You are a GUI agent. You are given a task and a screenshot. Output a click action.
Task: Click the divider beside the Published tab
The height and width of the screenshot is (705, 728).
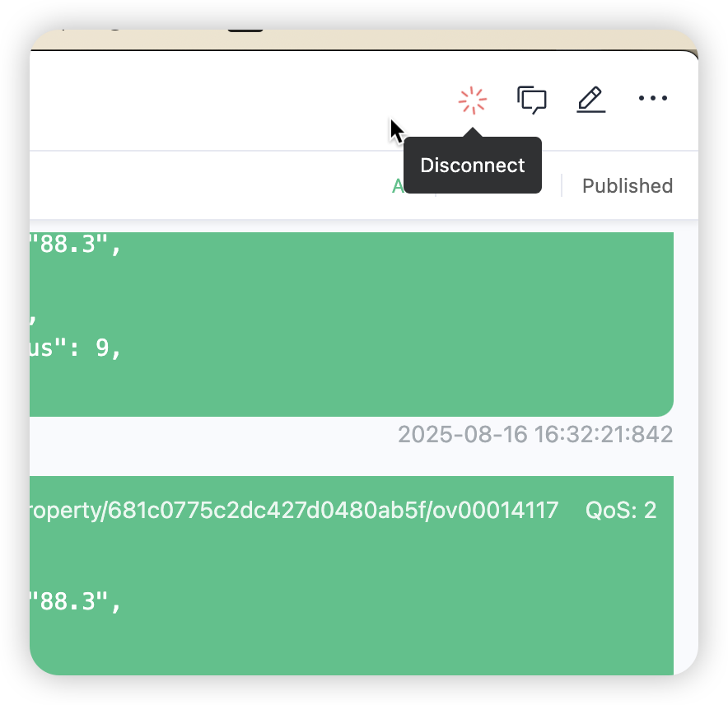562,185
